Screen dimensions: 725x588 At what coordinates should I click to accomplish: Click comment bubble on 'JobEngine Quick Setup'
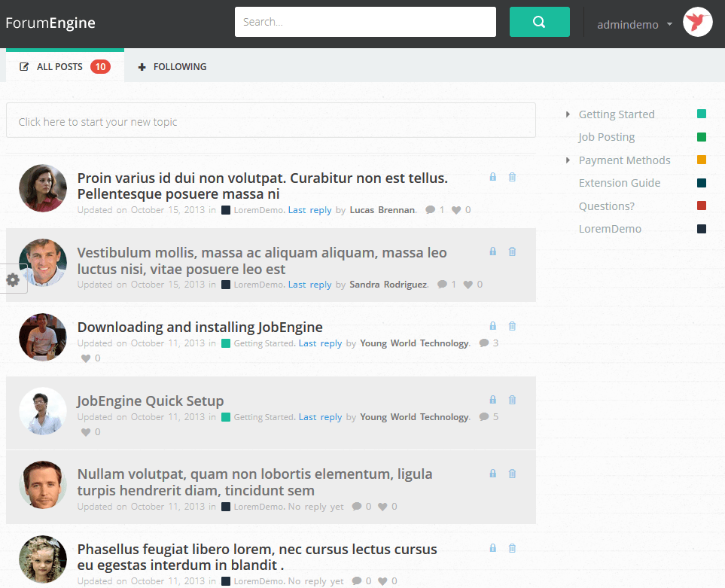tap(484, 417)
